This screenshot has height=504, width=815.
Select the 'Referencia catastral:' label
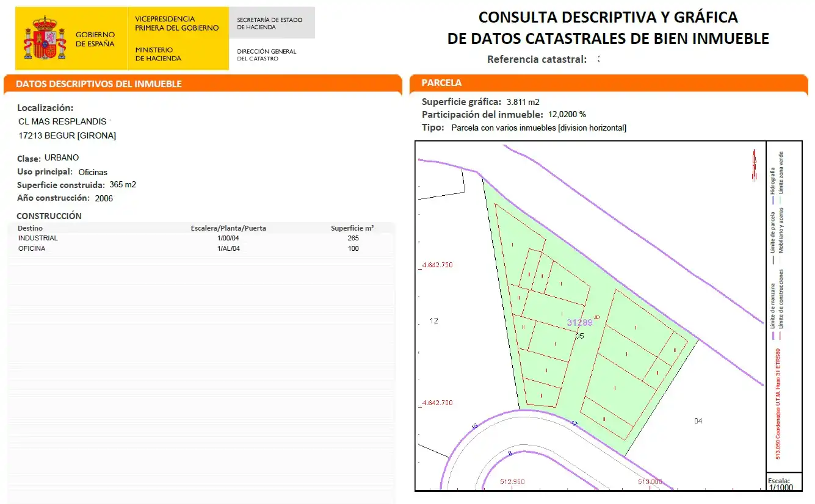pyautogui.click(x=537, y=59)
